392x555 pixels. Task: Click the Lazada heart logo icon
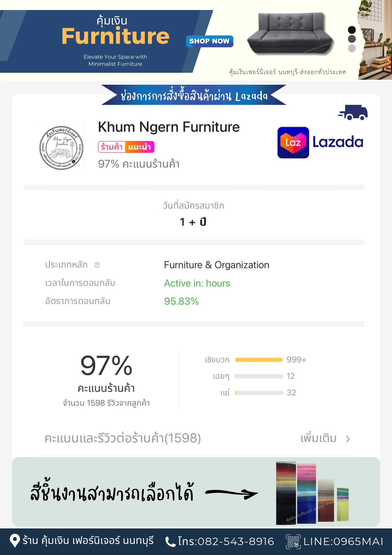pos(293,142)
